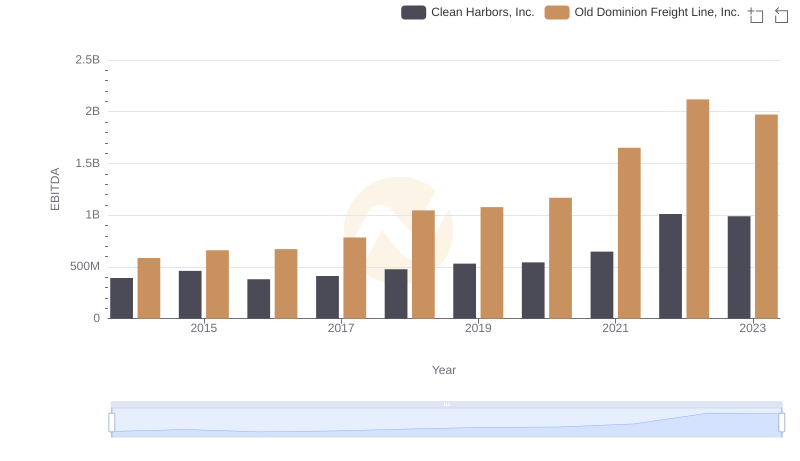Click the 1B y-axis label
The image size is (800, 461).
[92, 215]
